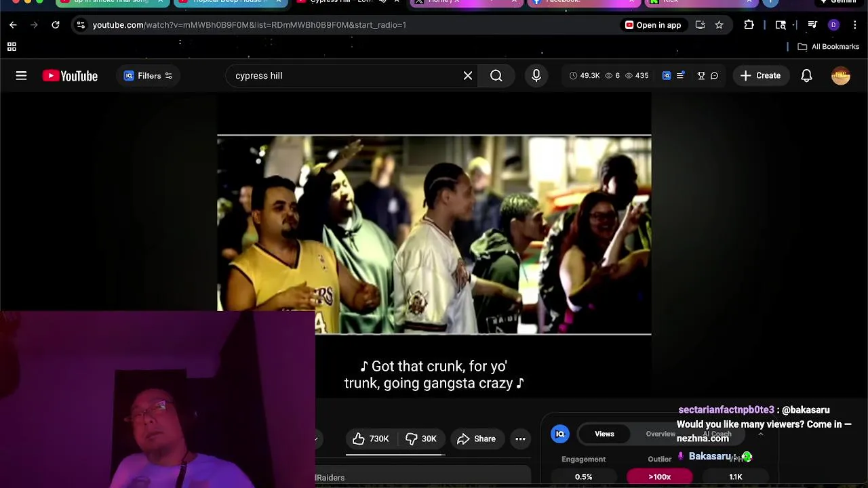Viewport: 868px width, 488px height.
Task: Switch to the Facebook tab
Action: tap(583, 2)
